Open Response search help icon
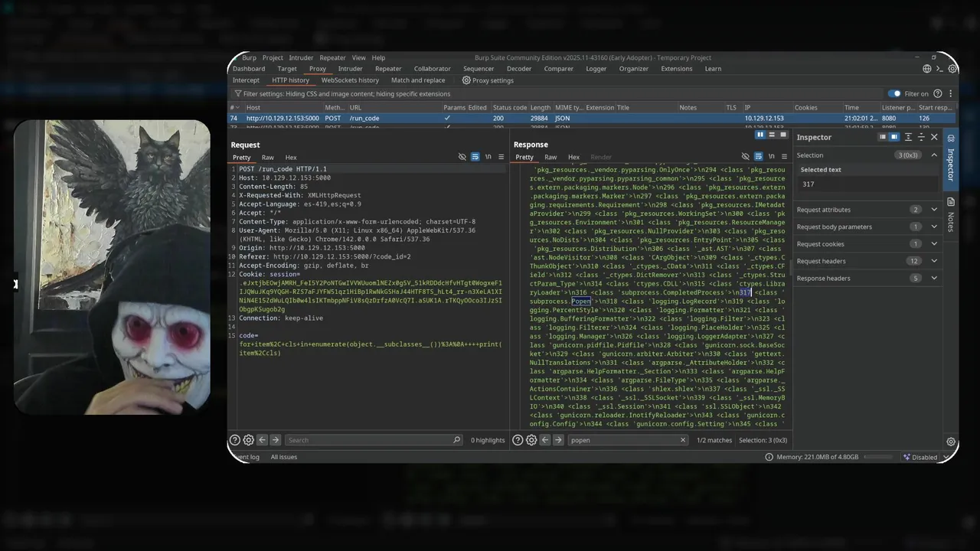Image resolution: width=980 pixels, height=551 pixels. pyautogui.click(x=518, y=440)
